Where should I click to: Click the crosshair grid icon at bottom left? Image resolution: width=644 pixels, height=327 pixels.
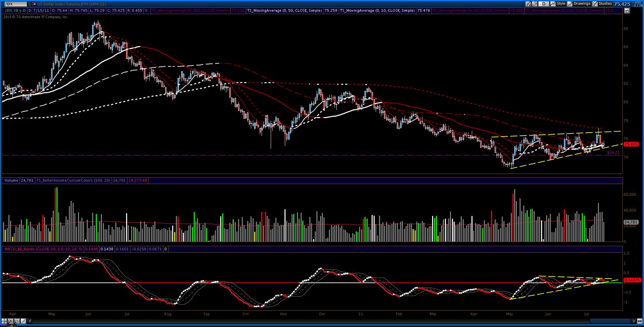tap(4, 321)
